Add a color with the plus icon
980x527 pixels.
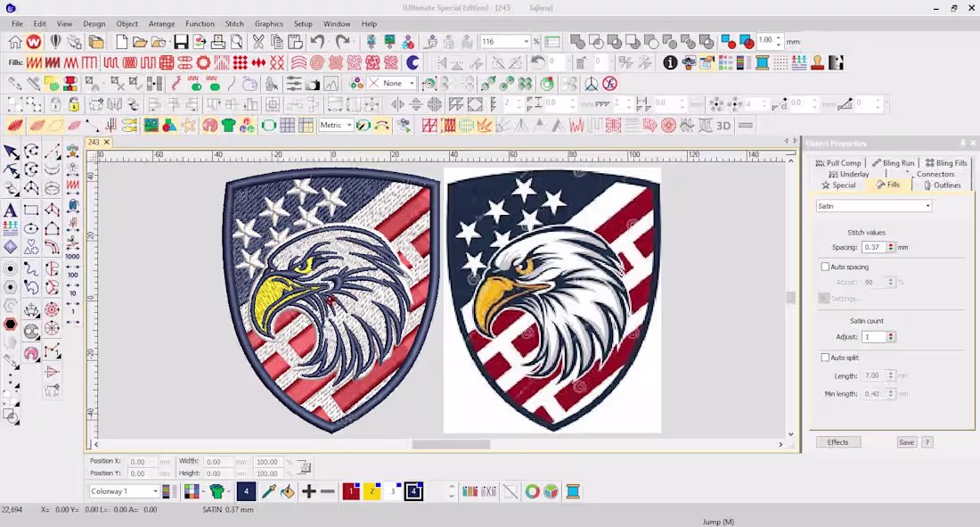309,491
